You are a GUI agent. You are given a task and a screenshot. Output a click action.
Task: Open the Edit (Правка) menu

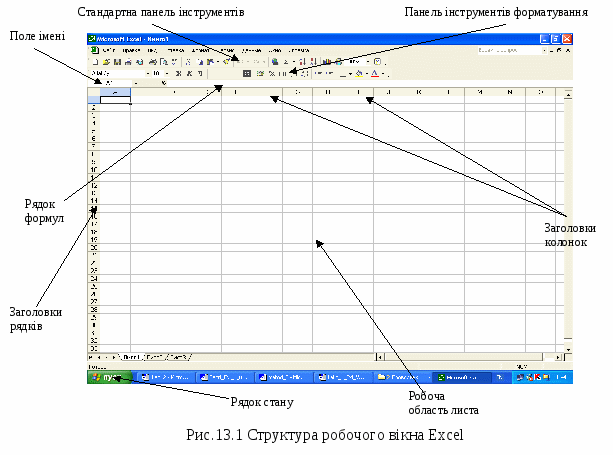pos(131,50)
